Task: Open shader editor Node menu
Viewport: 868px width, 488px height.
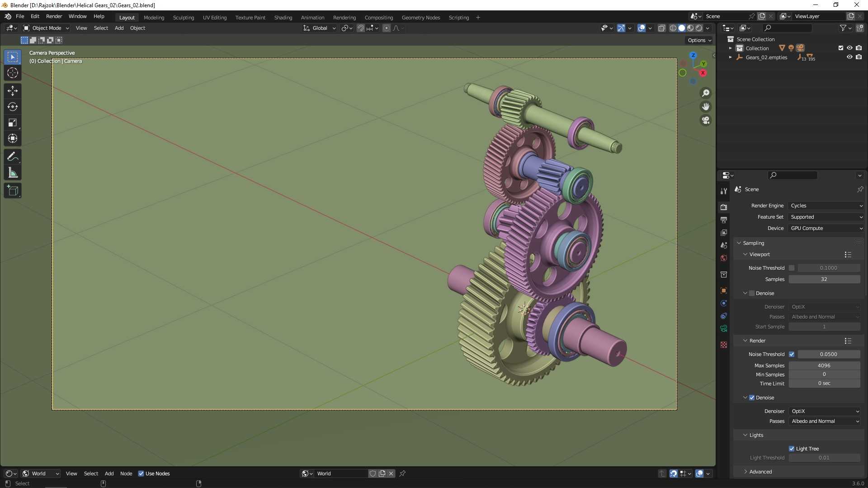Action: (x=126, y=474)
